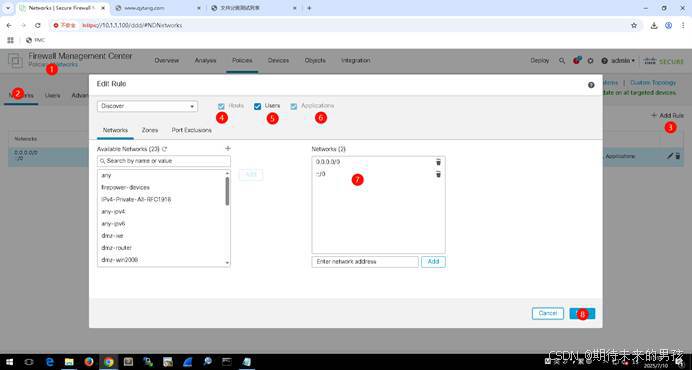The image size is (692, 370).
Task: Select 'dmz-ise' in Available Networks
Action: [x=112, y=236]
